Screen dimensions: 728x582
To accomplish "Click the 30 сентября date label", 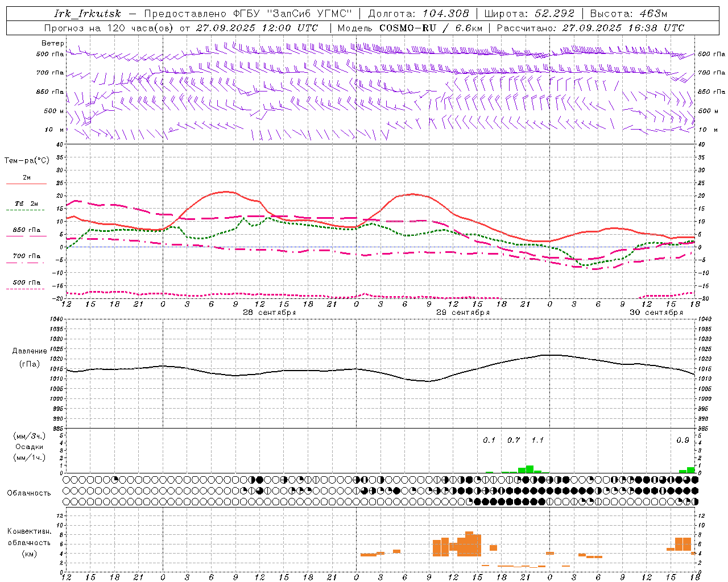I will coord(656,313).
